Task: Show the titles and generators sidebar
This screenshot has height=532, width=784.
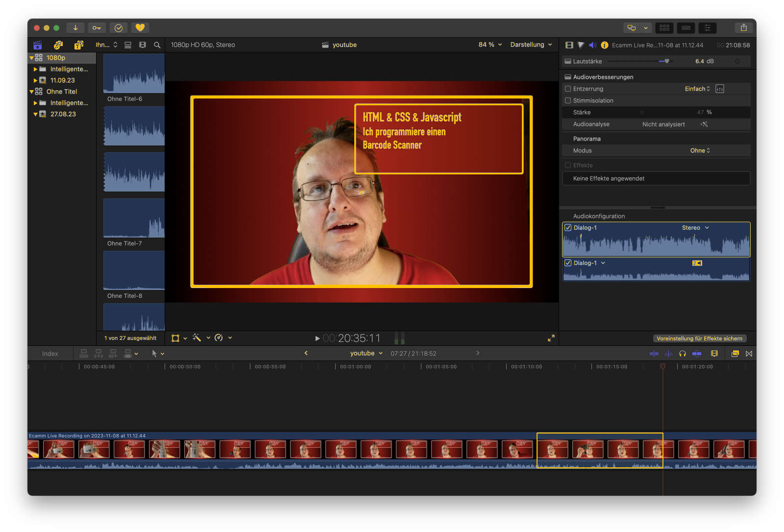Action: tap(78, 45)
